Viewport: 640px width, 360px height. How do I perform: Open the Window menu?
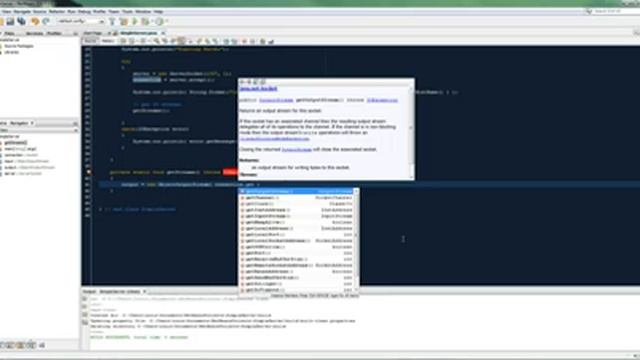(x=143, y=11)
